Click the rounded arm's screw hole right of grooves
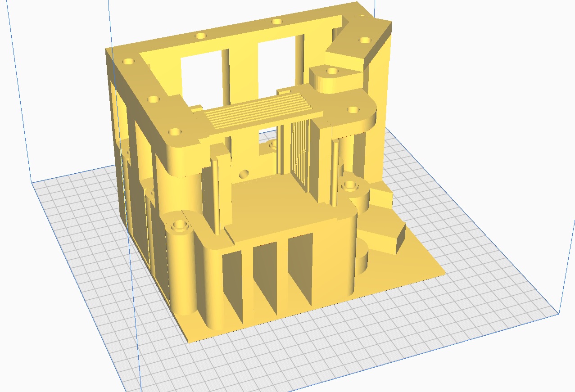This screenshot has width=575, height=392. point(353,110)
